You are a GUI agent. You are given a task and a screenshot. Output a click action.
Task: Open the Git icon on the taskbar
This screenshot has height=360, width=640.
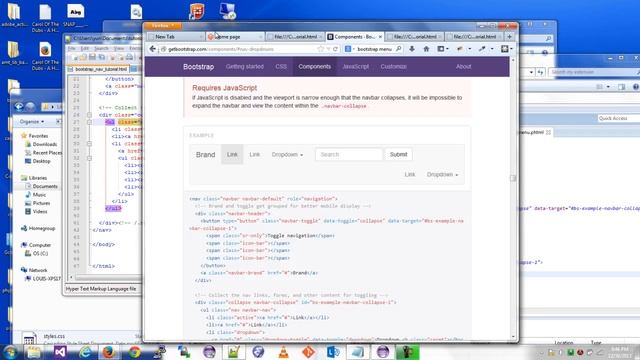point(309,352)
